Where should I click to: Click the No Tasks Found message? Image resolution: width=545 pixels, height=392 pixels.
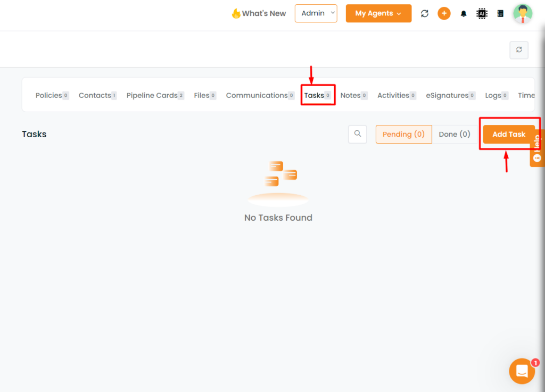point(278,218)
